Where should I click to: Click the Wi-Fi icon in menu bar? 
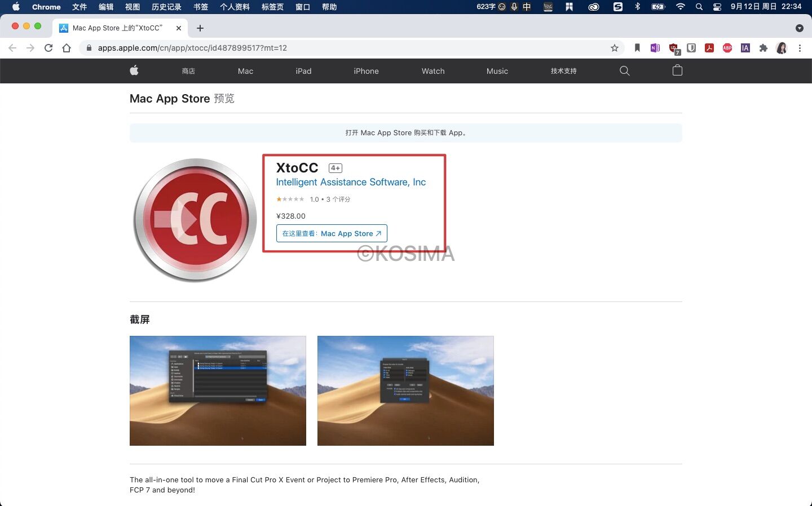click(680, 7)
